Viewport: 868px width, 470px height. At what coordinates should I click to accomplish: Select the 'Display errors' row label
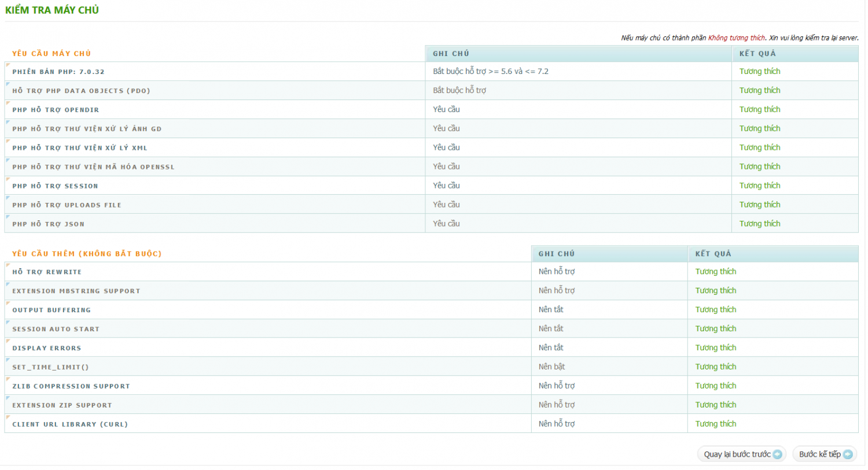click(47, 349)
